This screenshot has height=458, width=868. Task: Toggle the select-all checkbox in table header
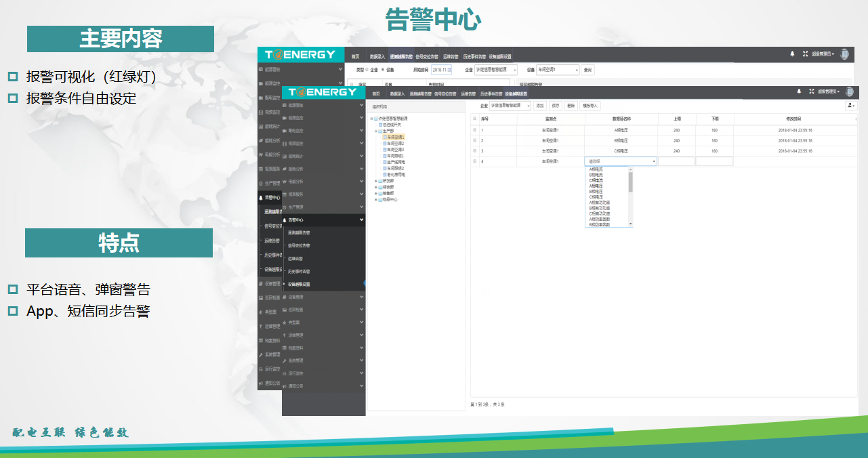click(474, 119)
